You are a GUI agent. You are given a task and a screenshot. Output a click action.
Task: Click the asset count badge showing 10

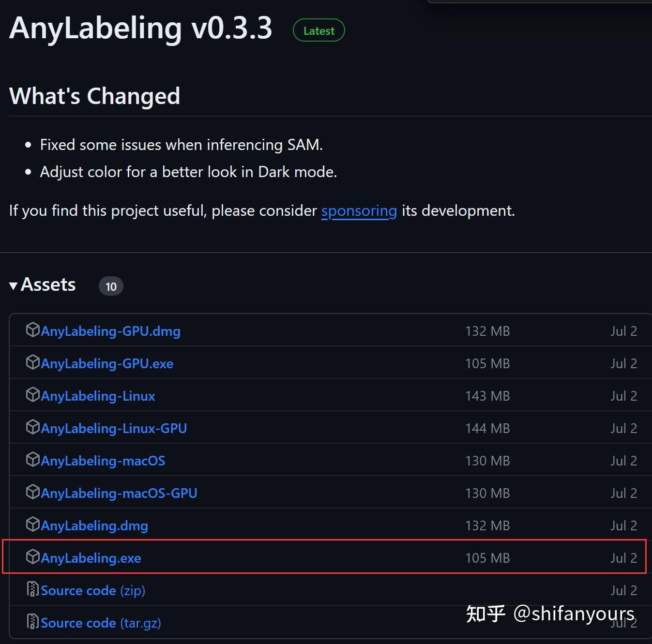pos(111,286)
